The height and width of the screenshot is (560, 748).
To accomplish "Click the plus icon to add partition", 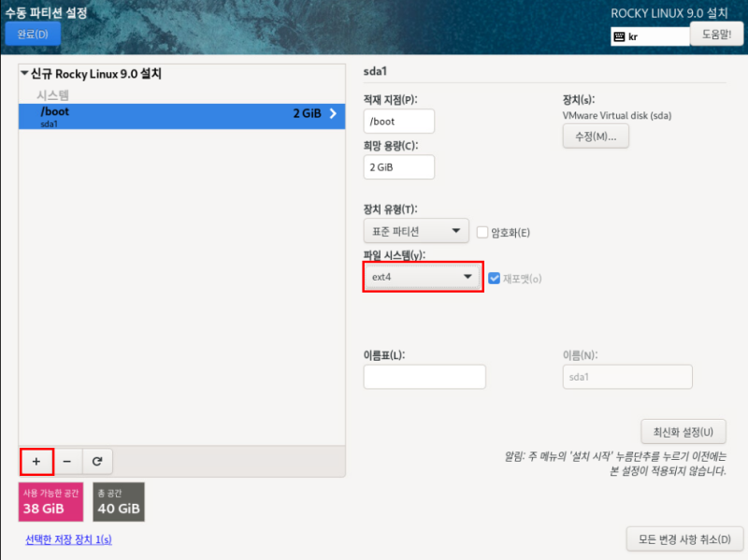I will click(x=36, y=461).
